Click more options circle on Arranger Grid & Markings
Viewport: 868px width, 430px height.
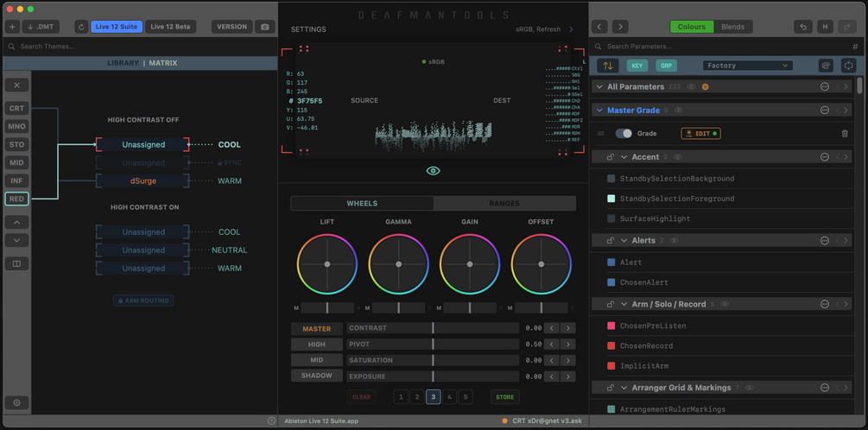(x=824, y=388)
